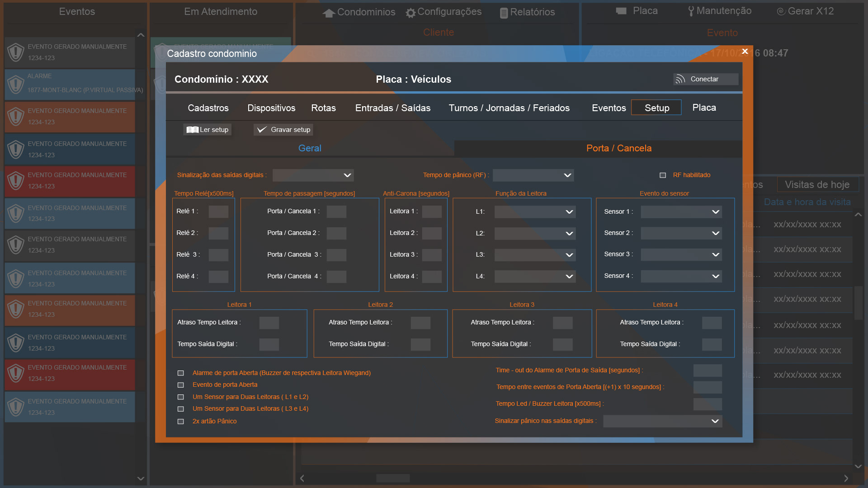Go to the Entradas / Saídas tab
The image size is (868, 488).
[393, 108]
